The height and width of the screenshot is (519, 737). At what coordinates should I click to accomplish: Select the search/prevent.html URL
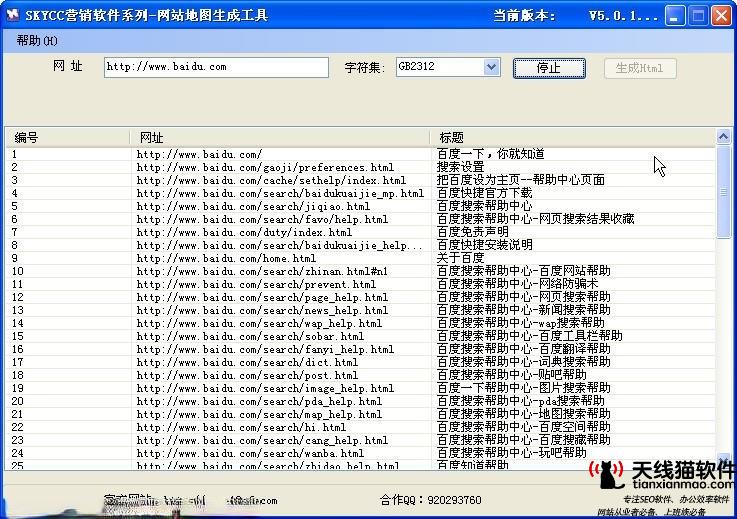[x=256, y=284]
